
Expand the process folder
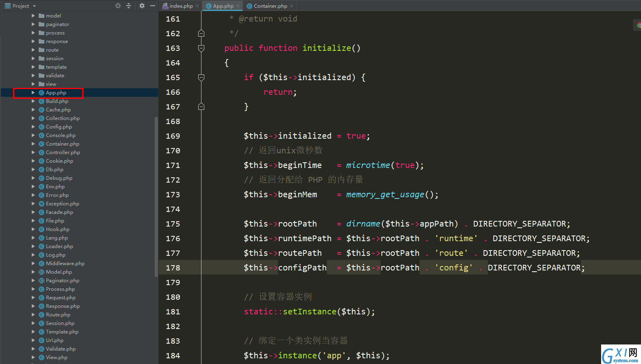[x=33, y=33]
